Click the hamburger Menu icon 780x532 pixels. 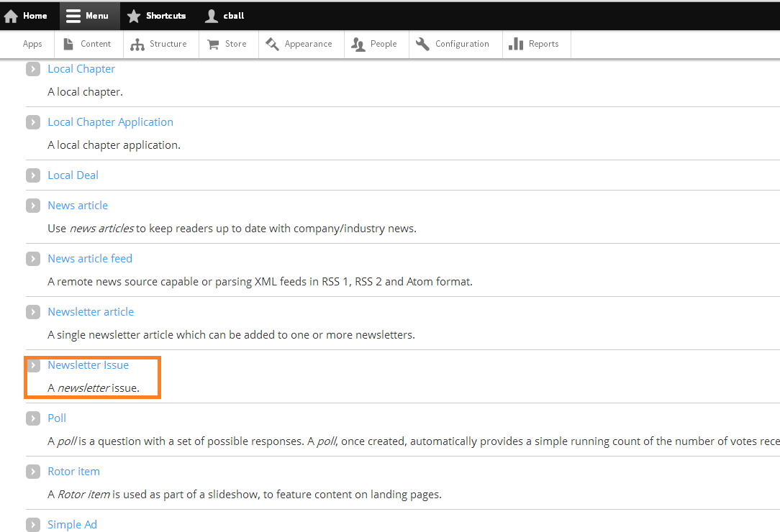pyautogui.click(x=73, y=16)
